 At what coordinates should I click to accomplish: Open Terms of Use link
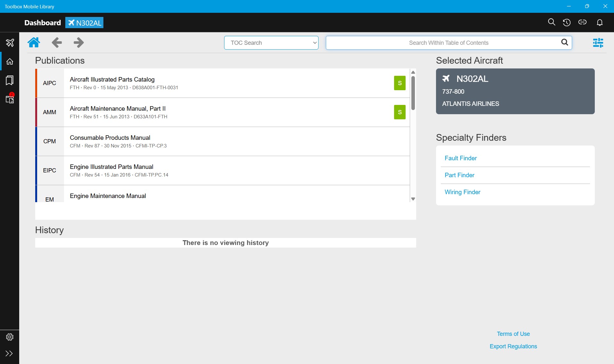[513, 334]
